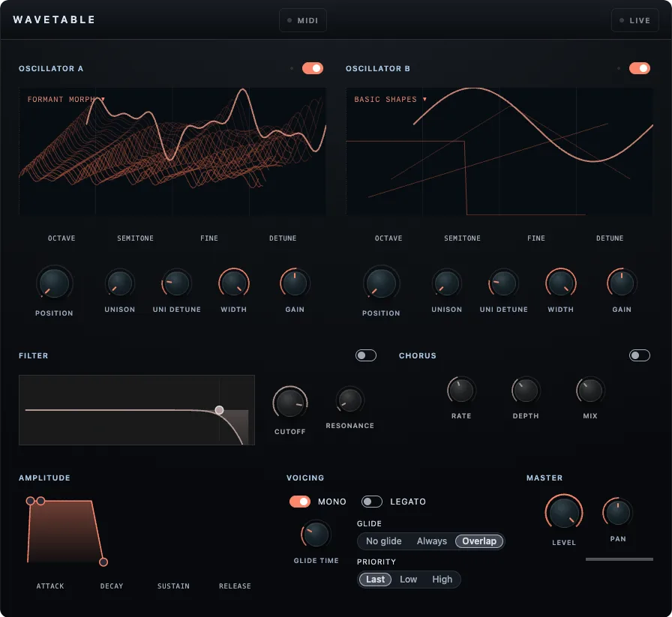Click Oscillator B Width knob

click(560, 283)
